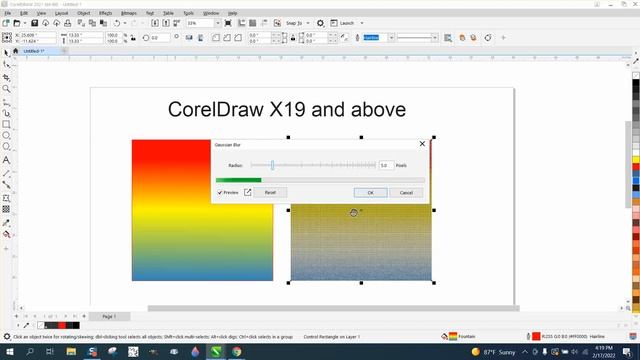The width and height of the screenshot is (640, 360).
Task: Select the chamfered corner option
Action: [238, 38]
